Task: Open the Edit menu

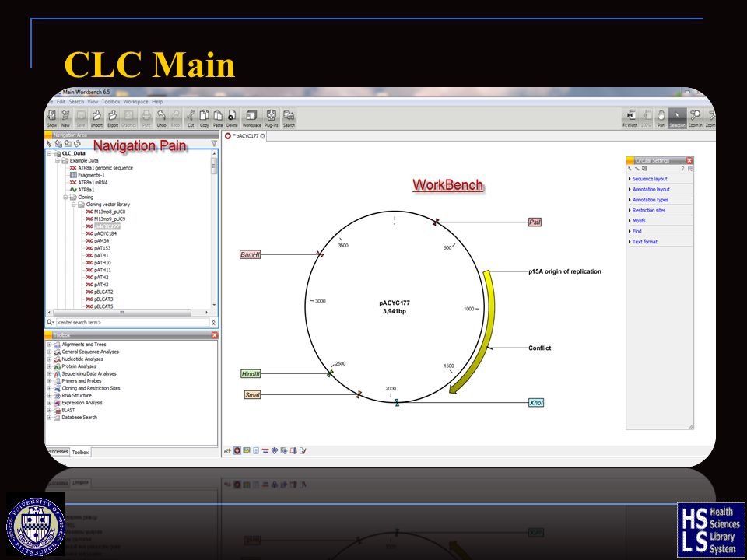Action: (x=61, y=101)
